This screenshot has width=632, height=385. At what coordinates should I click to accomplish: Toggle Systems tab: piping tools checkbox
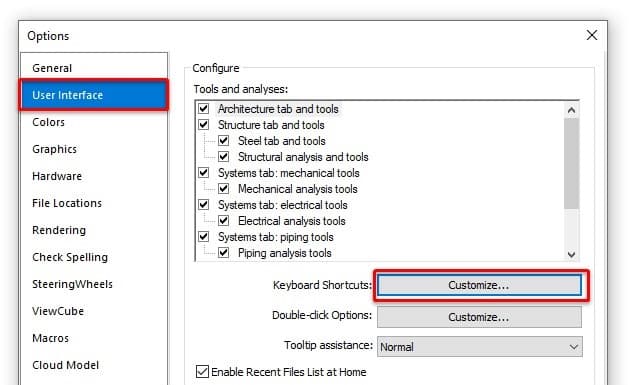(204, 237)
